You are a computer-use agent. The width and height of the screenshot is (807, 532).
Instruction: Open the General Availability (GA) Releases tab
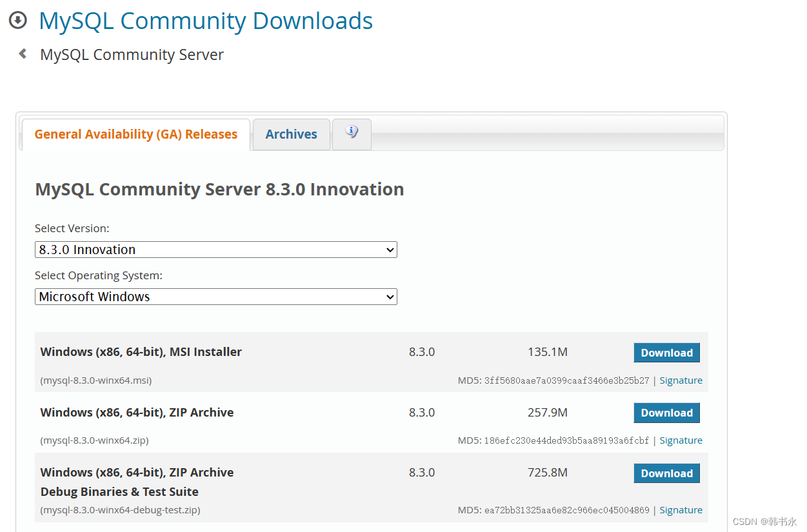(136, 134)
